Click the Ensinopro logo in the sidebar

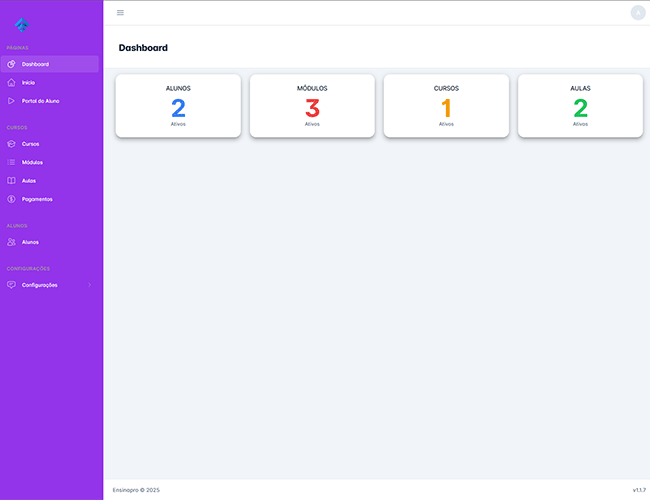pyautogui.click(x=22, y=25)
